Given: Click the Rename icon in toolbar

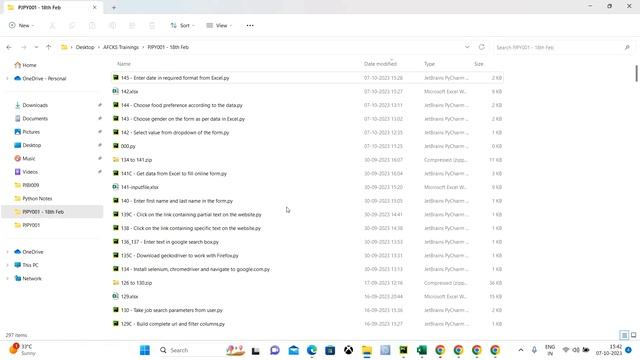Looking at the screenshot, I should 112,25.
